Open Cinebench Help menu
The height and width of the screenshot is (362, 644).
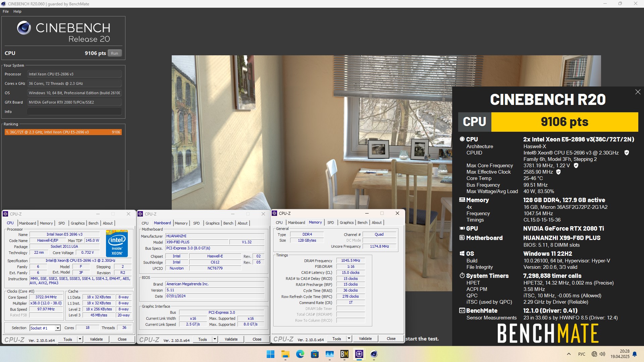(x=17, y=11)
